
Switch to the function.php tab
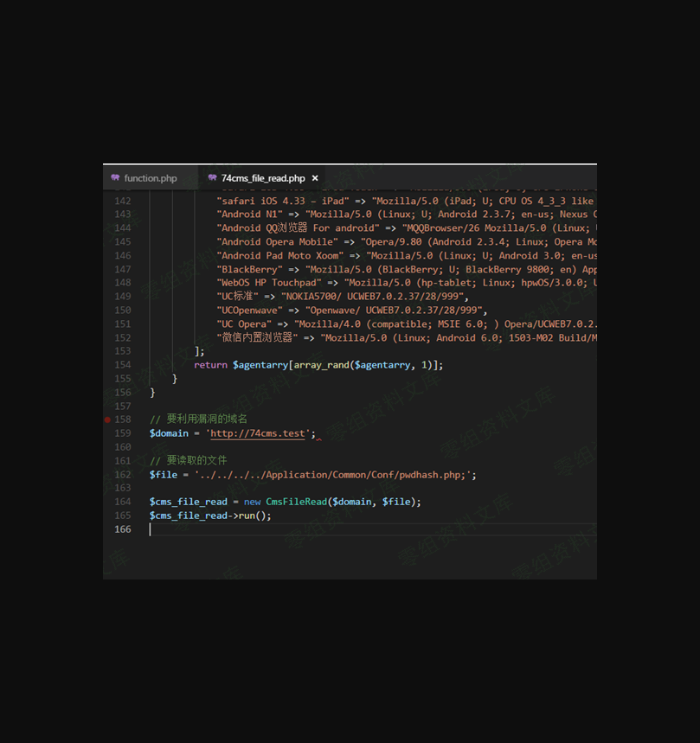pos(150,178)
